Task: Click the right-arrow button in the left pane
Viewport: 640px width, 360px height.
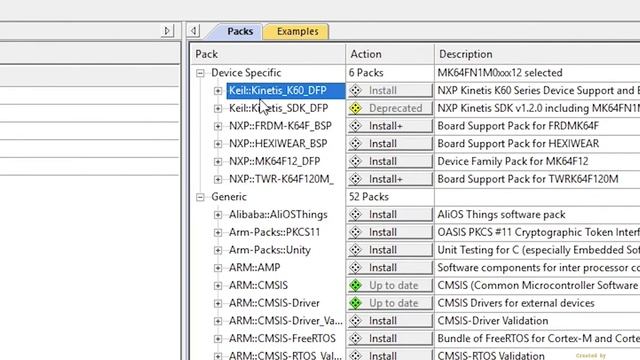Action: [x=167, y=31]
